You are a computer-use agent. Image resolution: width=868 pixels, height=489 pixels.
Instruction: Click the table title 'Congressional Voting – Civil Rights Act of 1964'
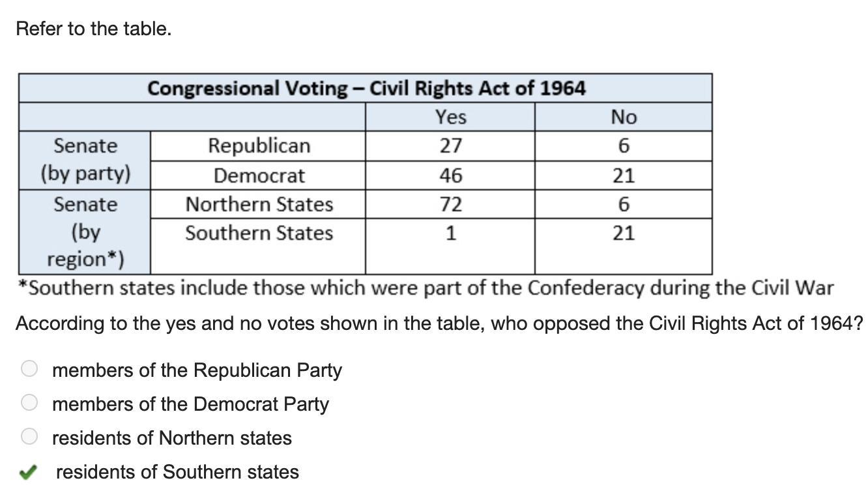(x=366, y=88)
